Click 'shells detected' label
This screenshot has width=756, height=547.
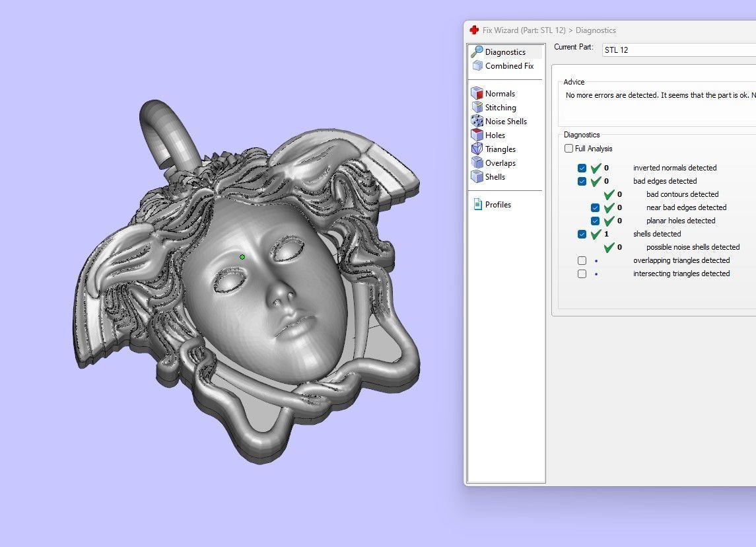[657, 234]
